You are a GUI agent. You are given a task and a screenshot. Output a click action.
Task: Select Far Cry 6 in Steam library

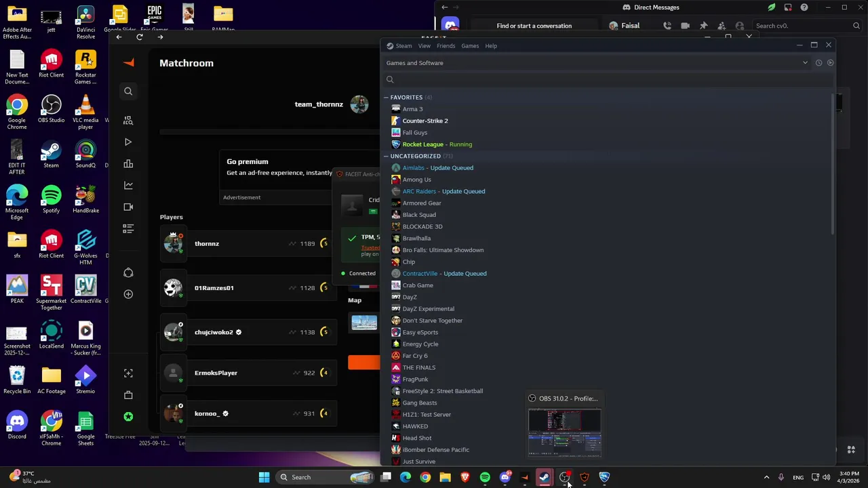414,356
